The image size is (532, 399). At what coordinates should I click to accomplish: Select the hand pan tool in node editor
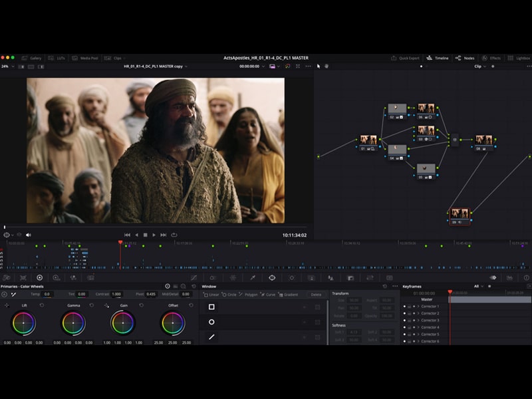[x=327, y=66]
